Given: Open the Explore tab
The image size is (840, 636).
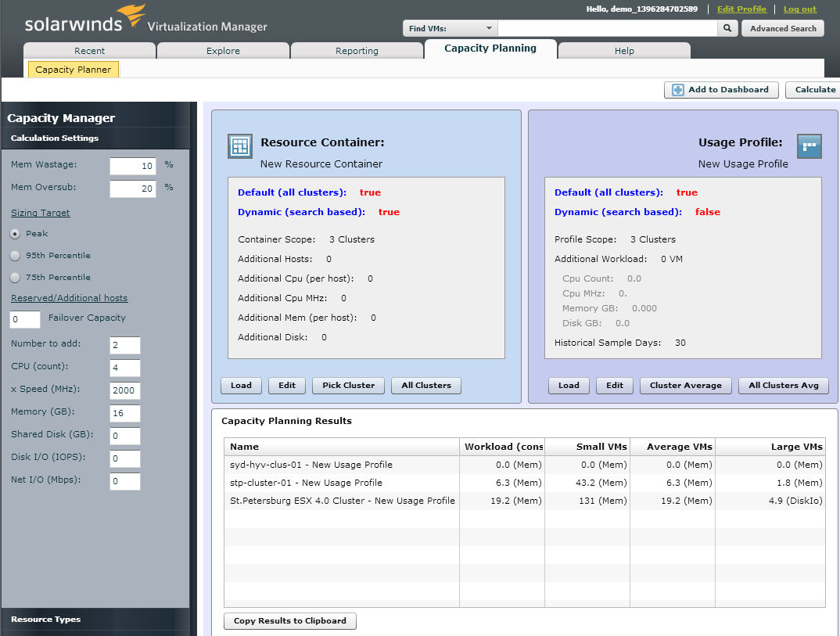Looking at the screenshot, I should [x=223, y=51].
